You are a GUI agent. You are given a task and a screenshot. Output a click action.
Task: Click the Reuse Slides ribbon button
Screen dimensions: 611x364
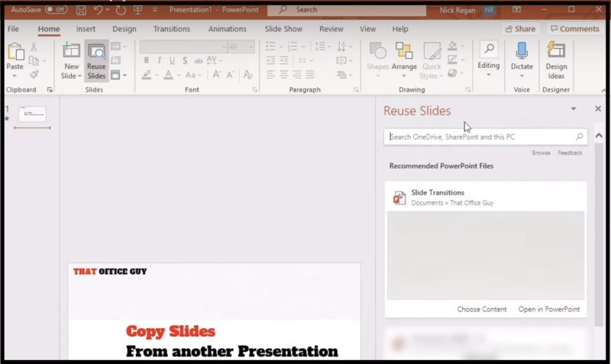click(x=96, y=60)
